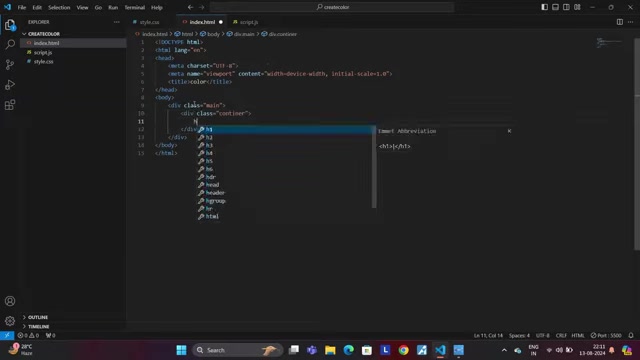640x360 pixels.
Task: Toggle the bottom panel layout icon
Action: click(x=556, y=7)
